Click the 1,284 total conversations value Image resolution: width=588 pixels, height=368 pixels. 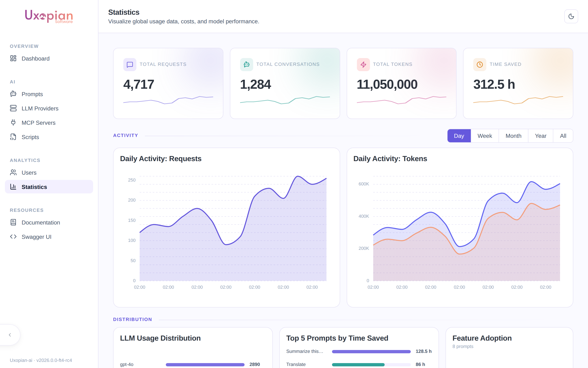(x=255, y=84)
